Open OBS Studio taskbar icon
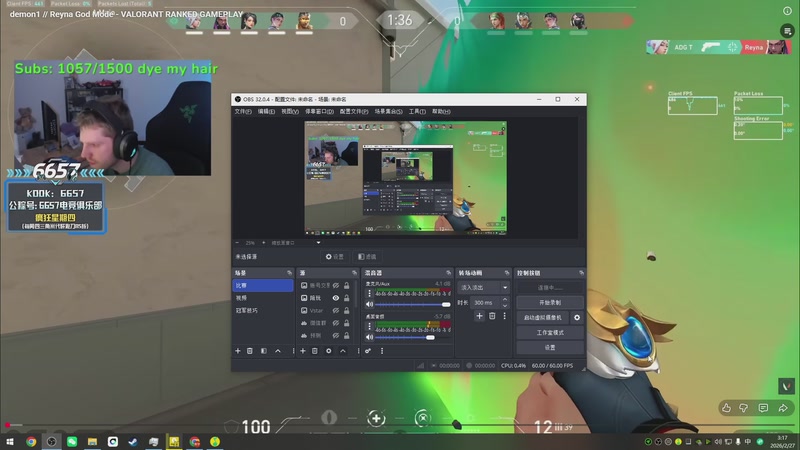Screen dimensions: 800x450 (52, 442)
